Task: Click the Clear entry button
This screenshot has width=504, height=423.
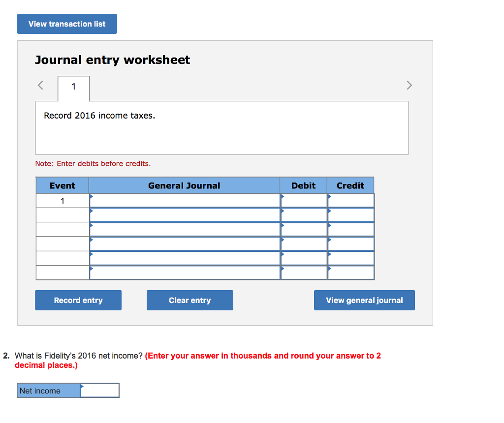Action: (x=190, y=301)
